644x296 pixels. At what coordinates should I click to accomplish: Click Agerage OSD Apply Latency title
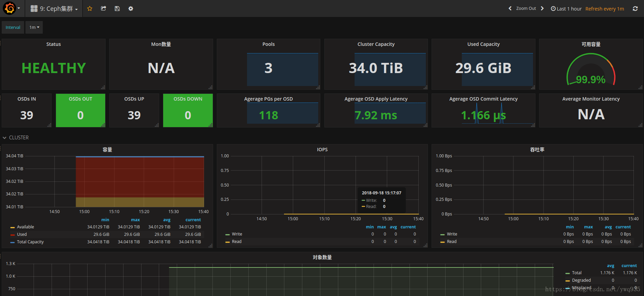tap(376, 99)
